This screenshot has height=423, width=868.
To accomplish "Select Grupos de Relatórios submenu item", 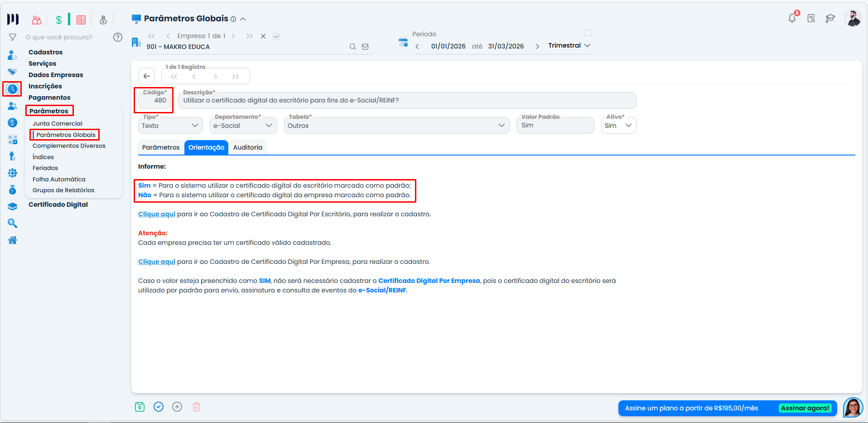I will tap(63, 190).
